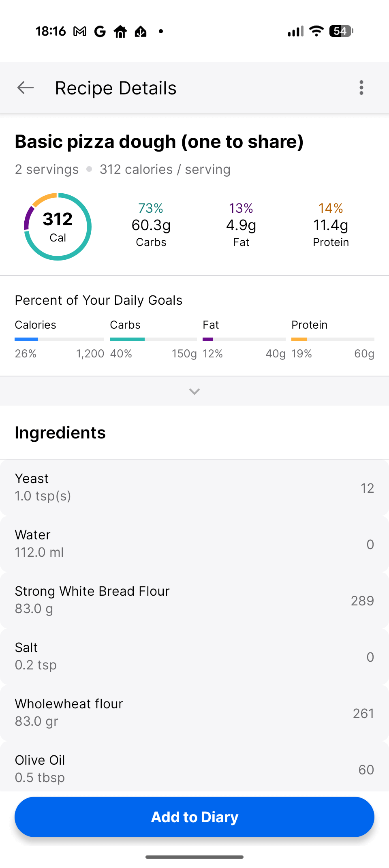The image size is (389, 868).
Task: Open the Yeast ingredient row
Action: point(194,487)
